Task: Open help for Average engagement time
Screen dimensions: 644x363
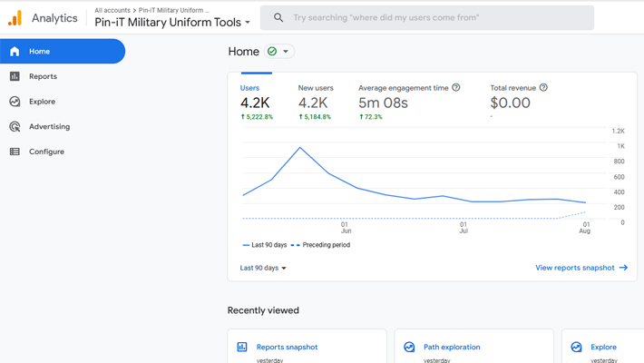Action: pyautogui.click(x=456, y=87)
